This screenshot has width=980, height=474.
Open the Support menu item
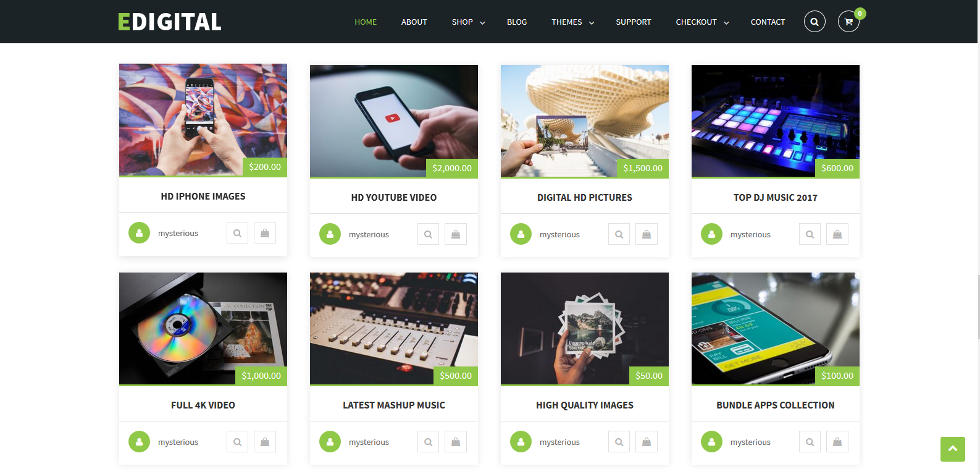coord(634,22)
